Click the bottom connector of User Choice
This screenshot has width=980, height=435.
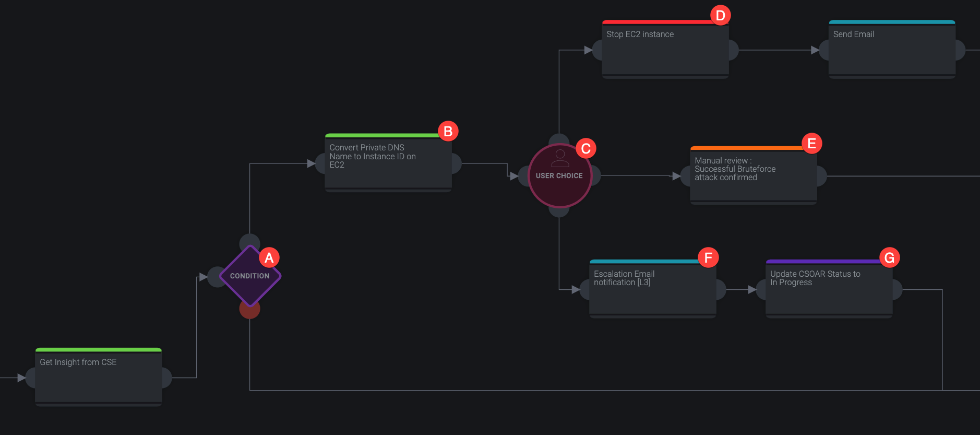[x=559, y=211]
